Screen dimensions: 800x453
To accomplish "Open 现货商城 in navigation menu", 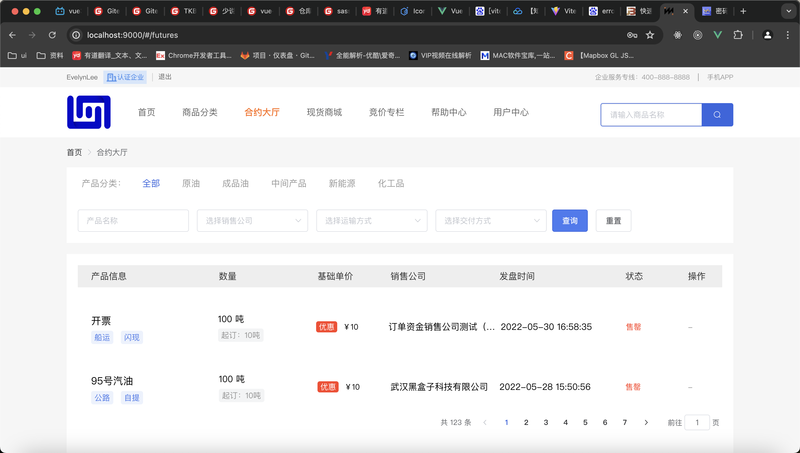I will tap(324, 113).
